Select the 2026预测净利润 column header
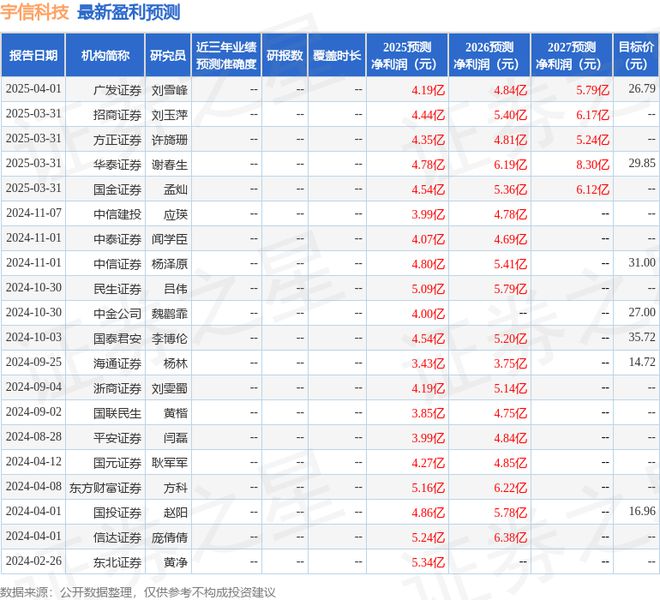 click(x=489, y=55)
